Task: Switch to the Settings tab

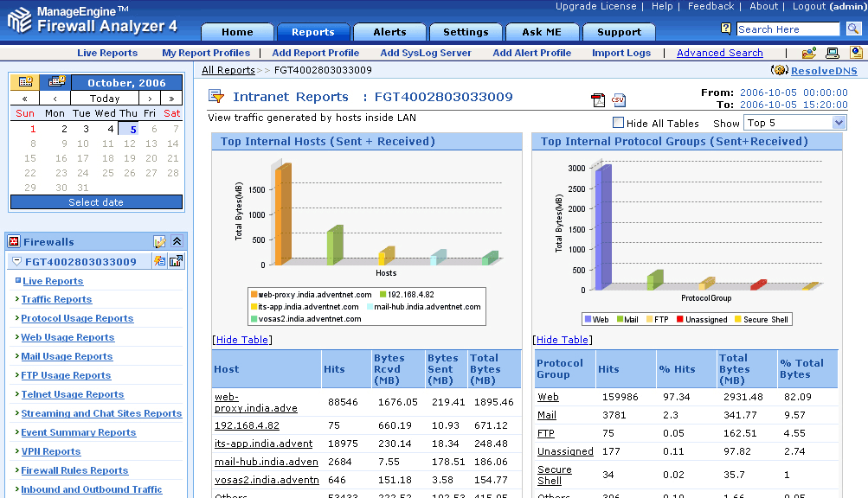Action: point(466,32)
